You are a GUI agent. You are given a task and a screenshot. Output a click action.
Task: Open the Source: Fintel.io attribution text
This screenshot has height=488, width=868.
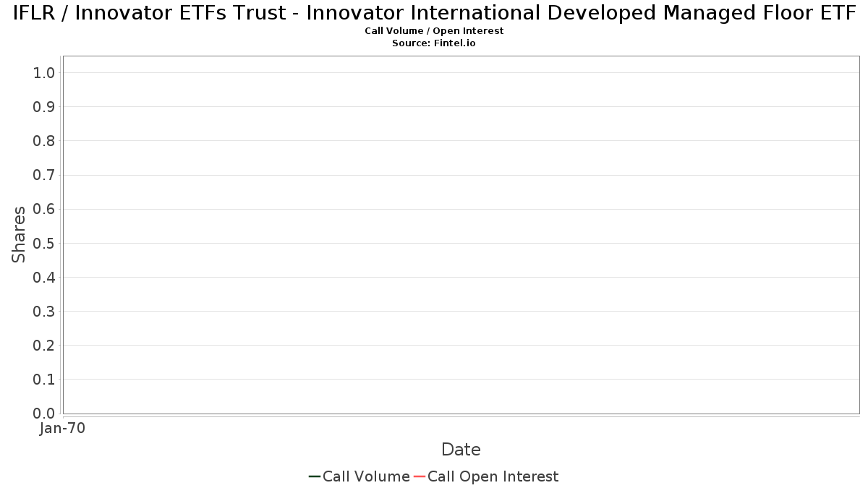[434, 43]
